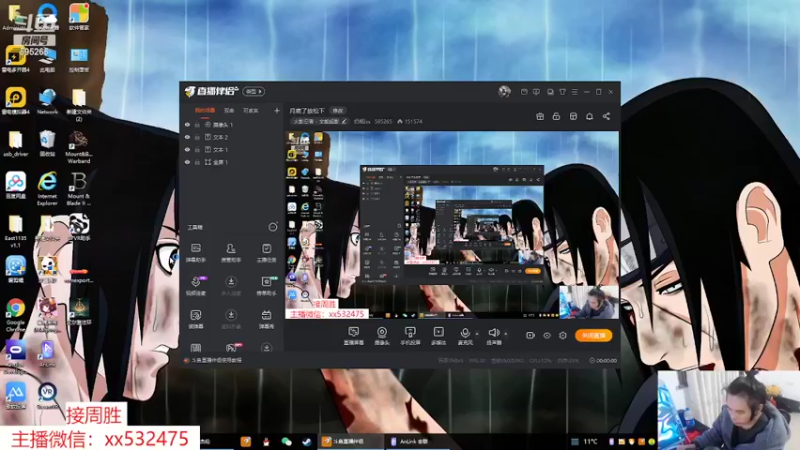Open the 主播任务 tool
This screenshot has width=800, height=450.
click(266, 253)
